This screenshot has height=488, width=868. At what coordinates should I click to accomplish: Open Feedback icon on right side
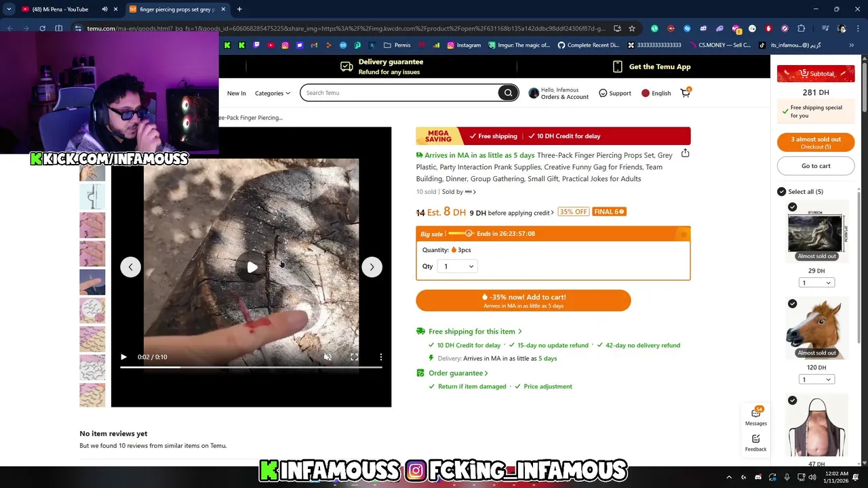coord(756,443)
